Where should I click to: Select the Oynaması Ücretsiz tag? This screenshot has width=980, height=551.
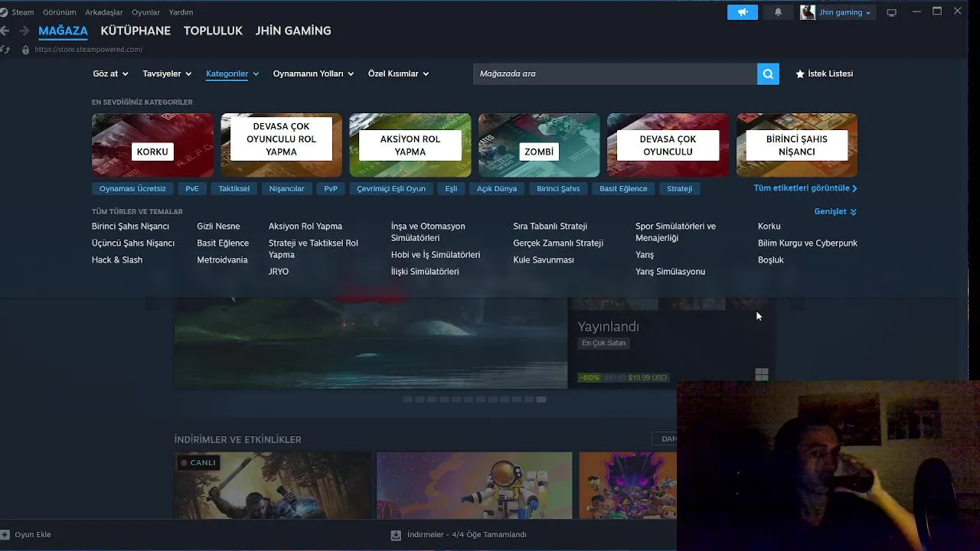tap(132, 188)
